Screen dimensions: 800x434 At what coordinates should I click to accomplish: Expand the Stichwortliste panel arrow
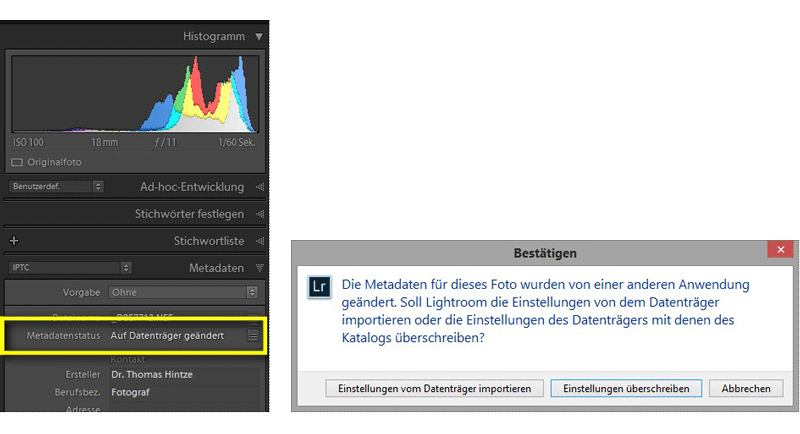click(259, 241)
